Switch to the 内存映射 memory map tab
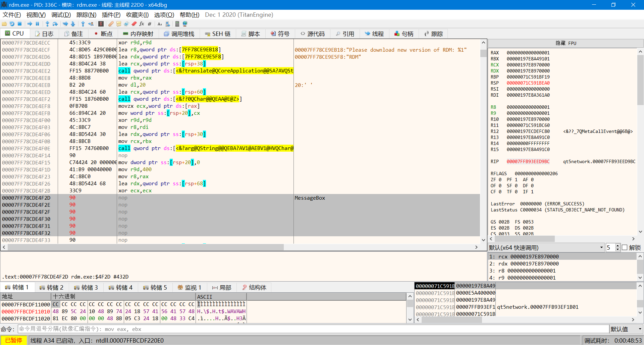Screen dimensions: 644x345 (x=138, y=34)
